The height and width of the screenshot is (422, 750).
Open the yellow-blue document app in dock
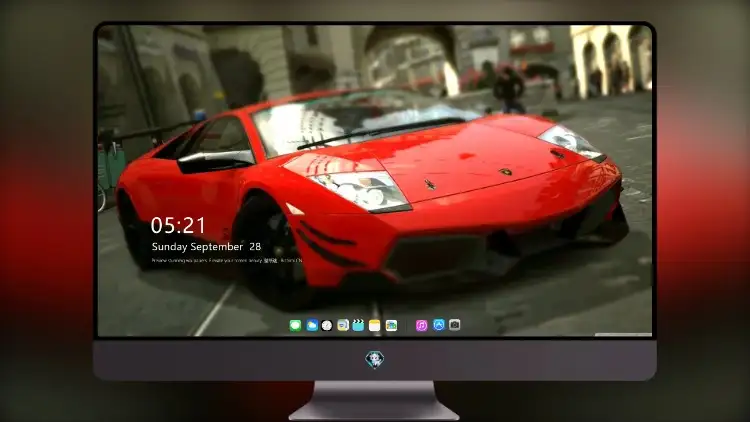(x=343, y=325)
